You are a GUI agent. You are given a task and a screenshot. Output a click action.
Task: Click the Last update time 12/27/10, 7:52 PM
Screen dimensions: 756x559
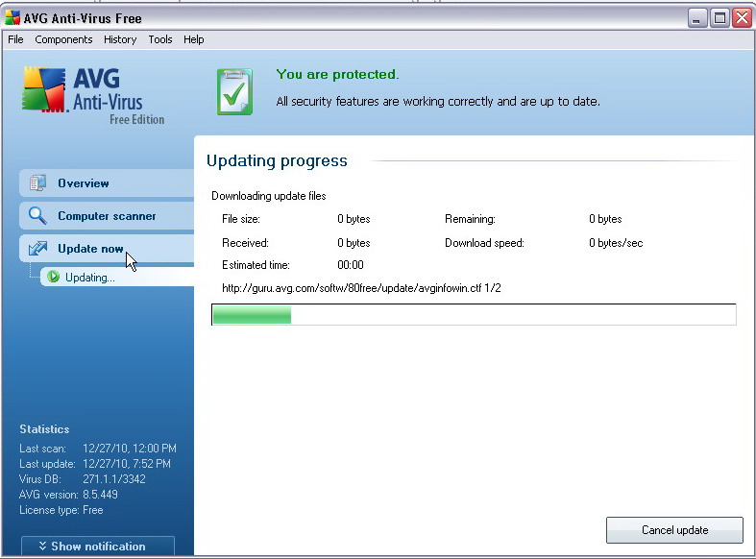pos(127,464)
